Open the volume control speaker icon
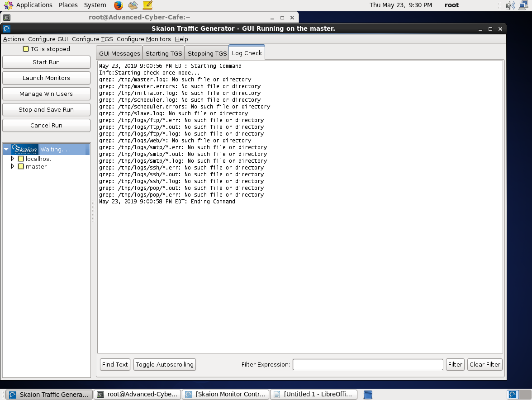Image resolution: width=532 pixels, height=400 pixels. (510, 5)
